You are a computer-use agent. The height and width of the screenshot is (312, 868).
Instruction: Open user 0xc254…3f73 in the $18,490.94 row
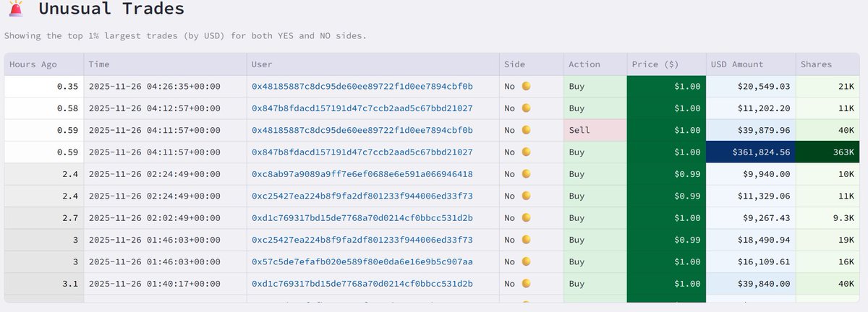point(362,240)
